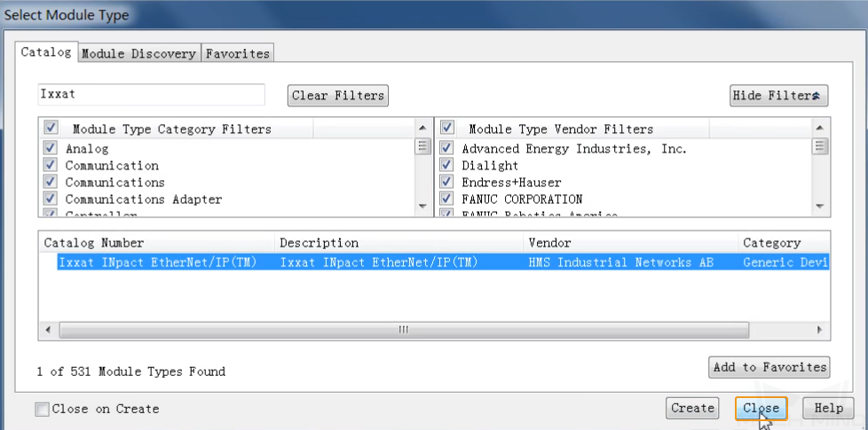Click the results horizontal scrollbar right arrow
868x430 pixels.
point(819,330)
